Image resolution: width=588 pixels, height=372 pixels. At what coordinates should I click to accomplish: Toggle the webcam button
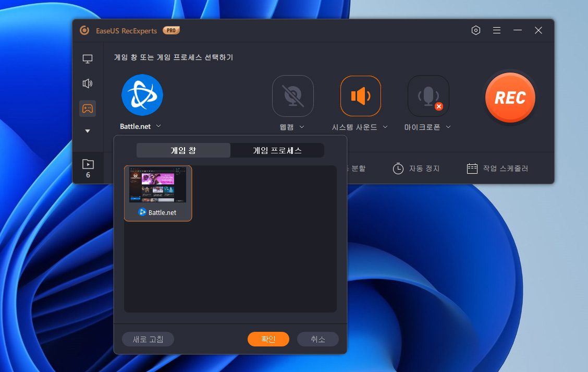click(x=293, y=96)
